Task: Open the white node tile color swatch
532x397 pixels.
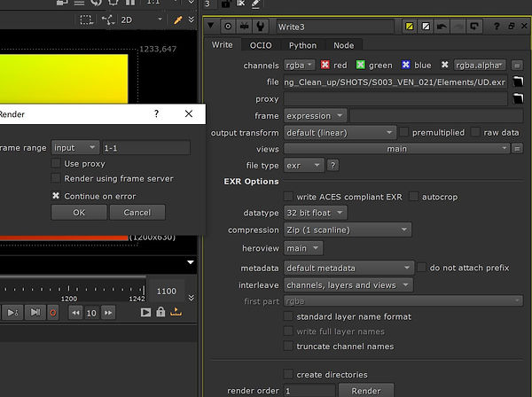Action: pos(426,27)
